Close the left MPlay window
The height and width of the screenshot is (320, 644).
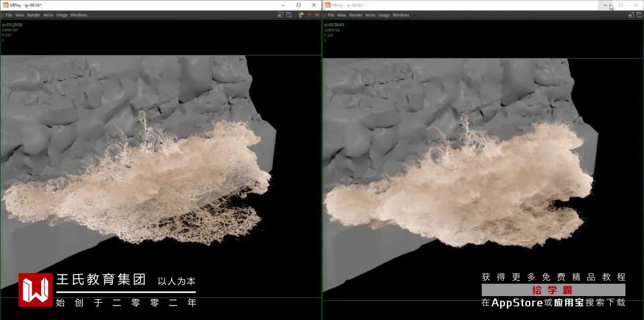coord(314,5)
